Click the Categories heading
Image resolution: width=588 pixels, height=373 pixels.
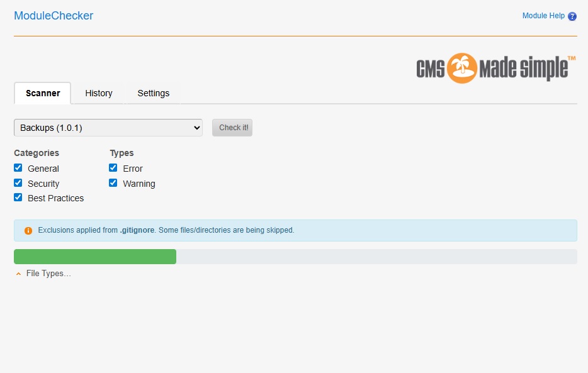click(x=37, y=153)
